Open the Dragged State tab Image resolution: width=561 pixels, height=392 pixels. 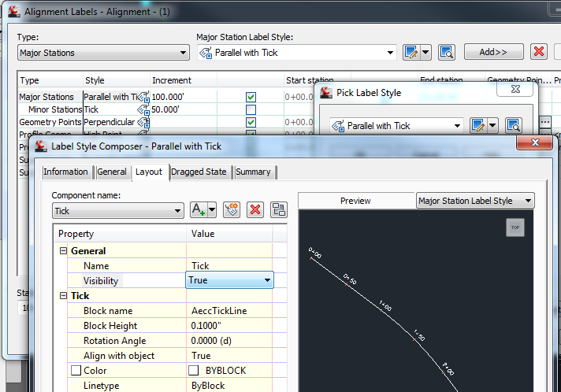(x=199, y=172)
